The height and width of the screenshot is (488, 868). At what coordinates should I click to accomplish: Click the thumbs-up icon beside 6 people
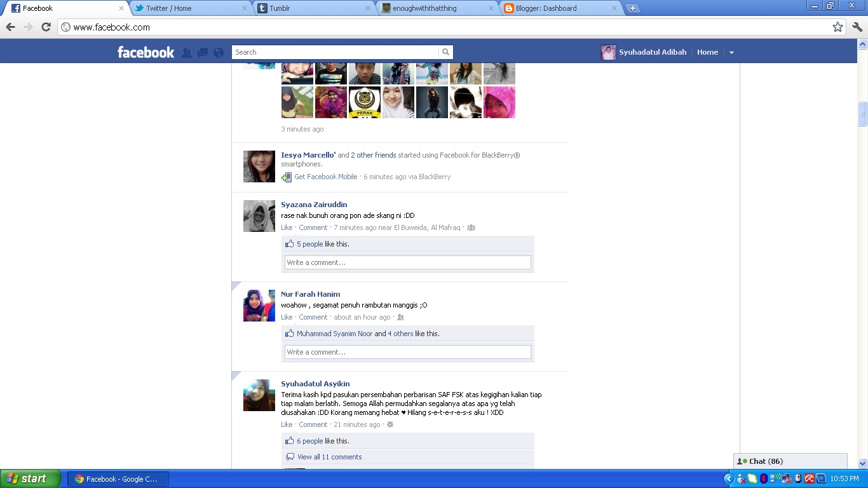(x=290, y=441)
